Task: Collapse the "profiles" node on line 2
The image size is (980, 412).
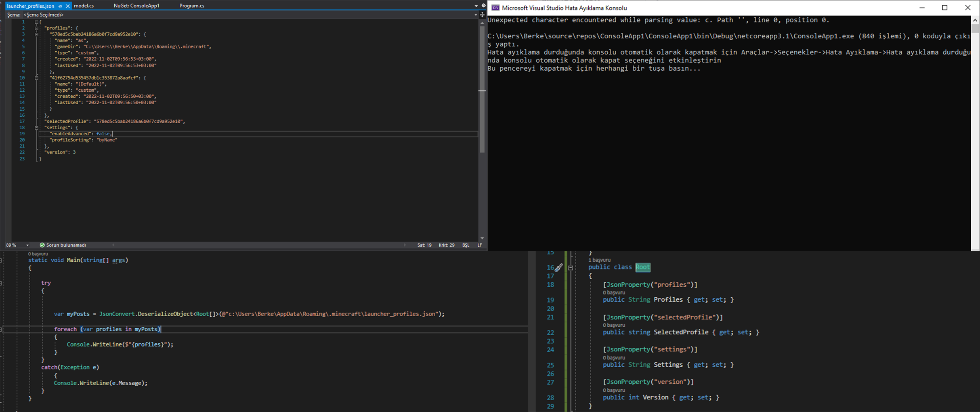Action: [36, 28]
